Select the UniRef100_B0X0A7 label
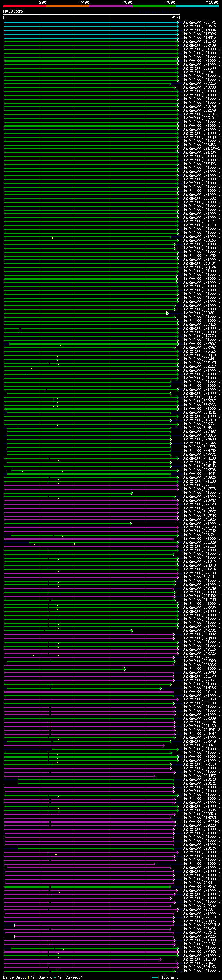The width and height of the screenshot is (222, 980). pos(199,347)
